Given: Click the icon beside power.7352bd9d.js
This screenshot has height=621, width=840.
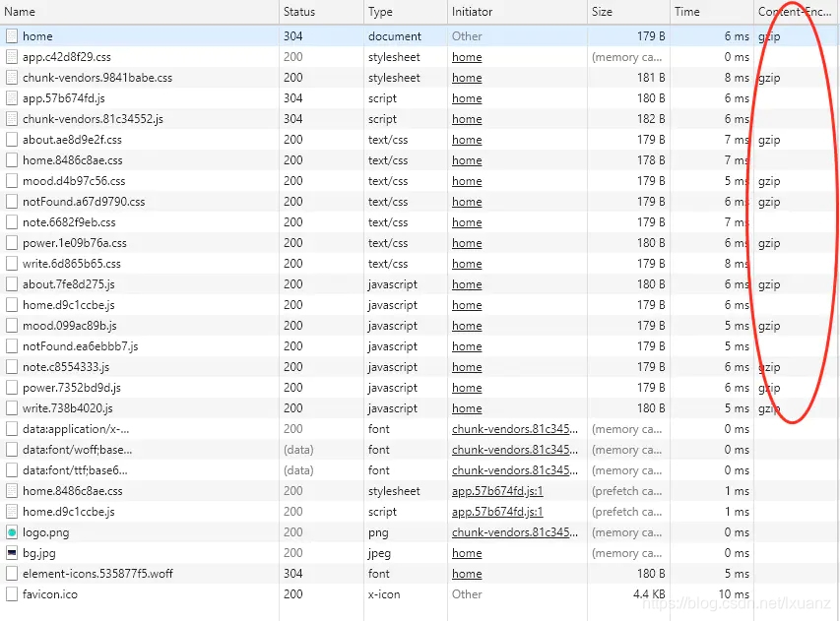Looking at the screenshot, I should coord(11,388).
